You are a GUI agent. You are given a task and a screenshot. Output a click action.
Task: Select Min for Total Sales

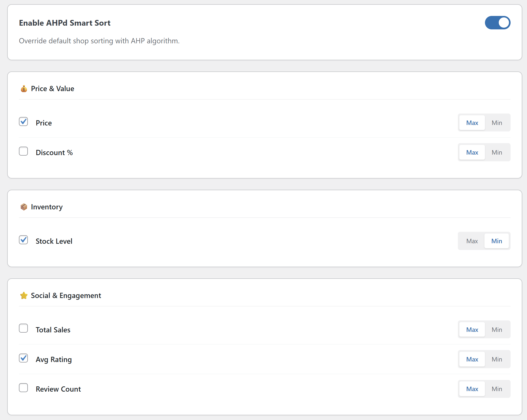click(497, 329)
